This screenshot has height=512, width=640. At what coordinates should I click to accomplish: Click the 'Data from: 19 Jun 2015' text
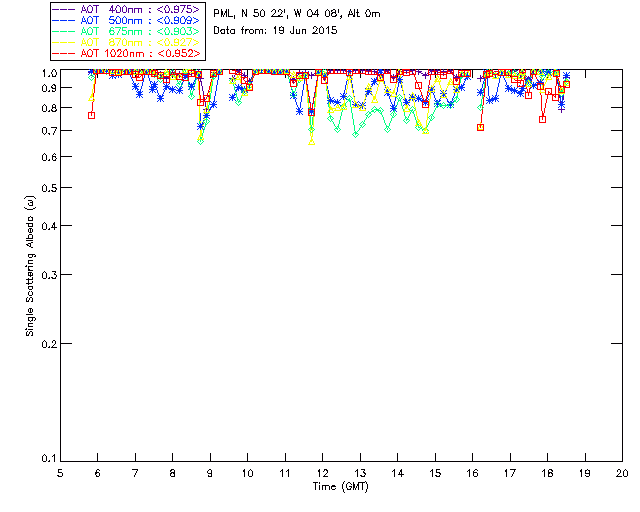(275, 31)
